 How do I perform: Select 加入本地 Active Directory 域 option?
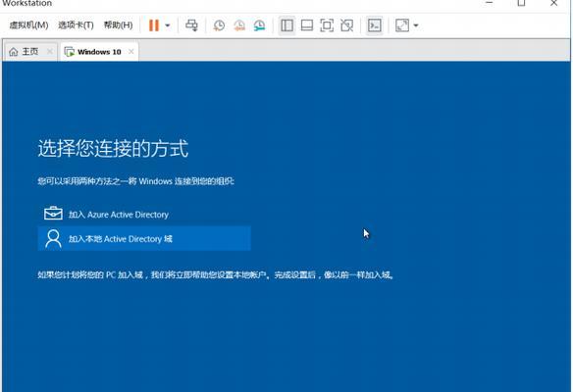[144, 238]
